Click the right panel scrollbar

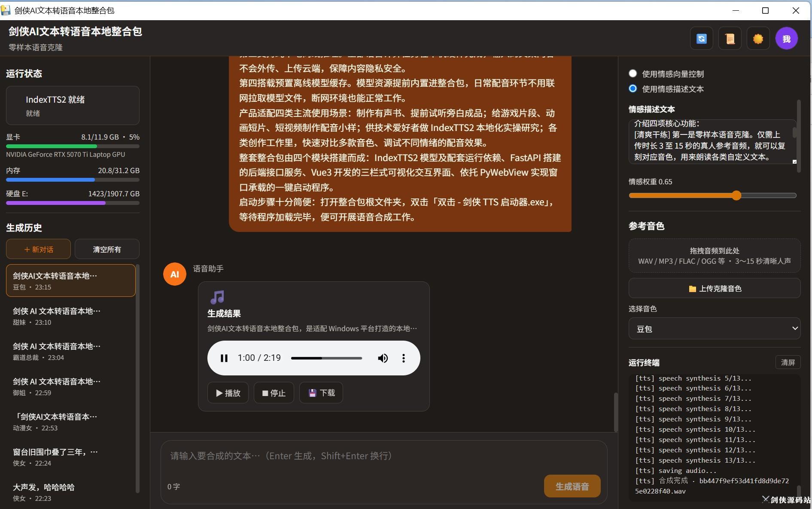click(x=799, y=136)
